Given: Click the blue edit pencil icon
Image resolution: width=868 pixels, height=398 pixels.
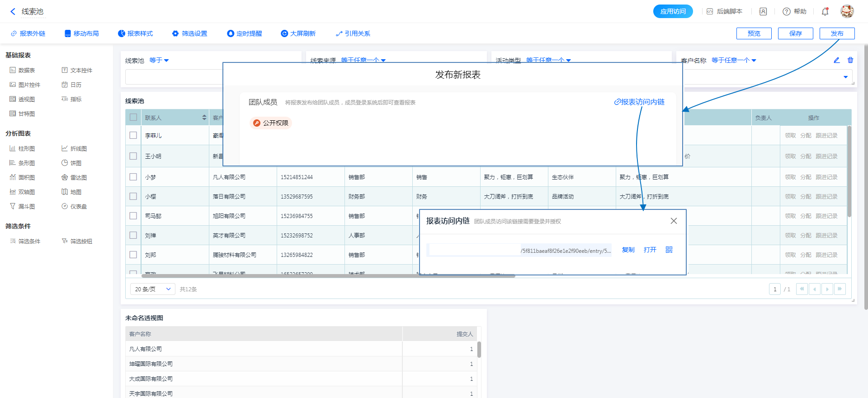Looking at the screenshot, I should pos(837,60).
